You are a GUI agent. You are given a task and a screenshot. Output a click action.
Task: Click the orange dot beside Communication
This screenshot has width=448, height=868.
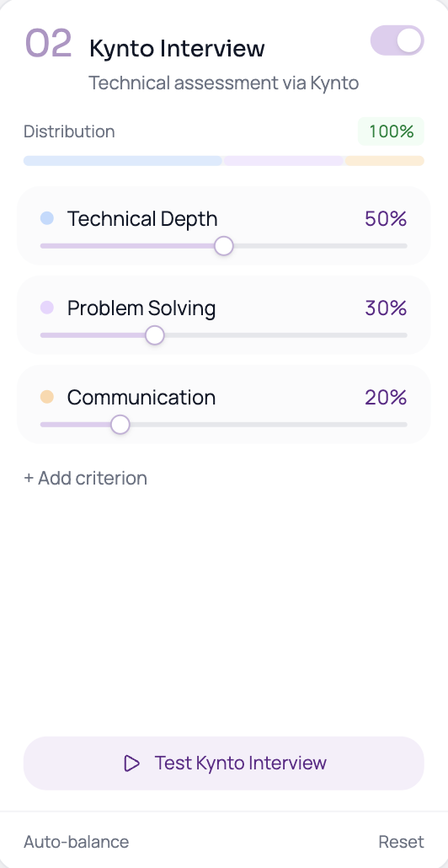point(47,397)
